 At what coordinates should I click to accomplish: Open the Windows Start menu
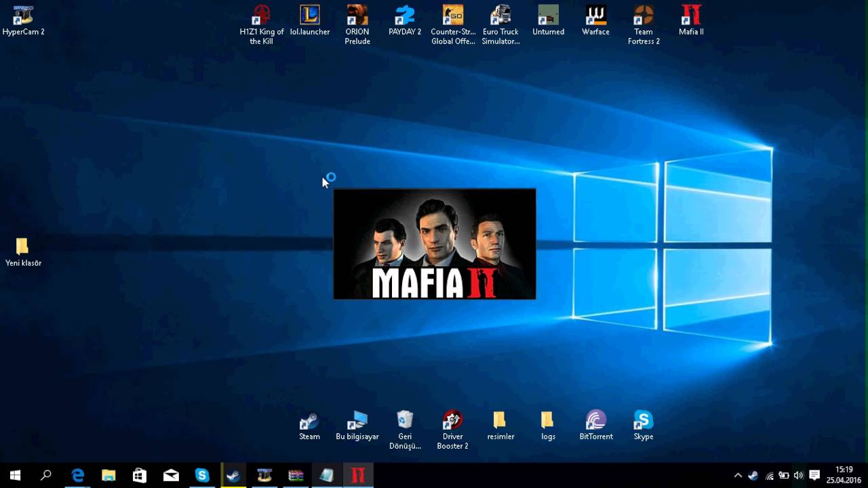coord(15,475)
